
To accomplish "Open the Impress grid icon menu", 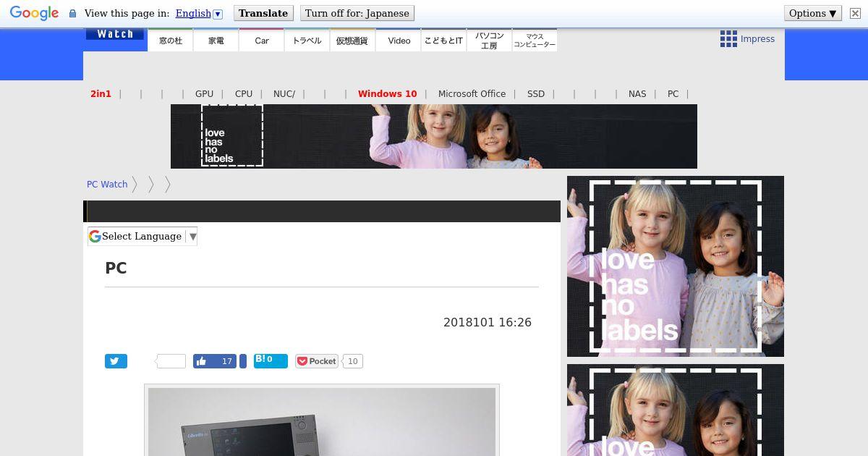I will [x=728, y=39].
